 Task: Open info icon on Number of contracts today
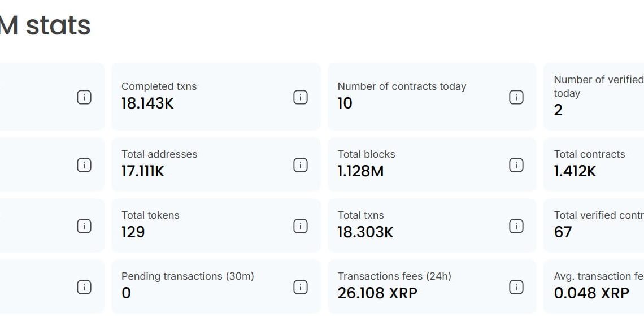pos(516,97)
